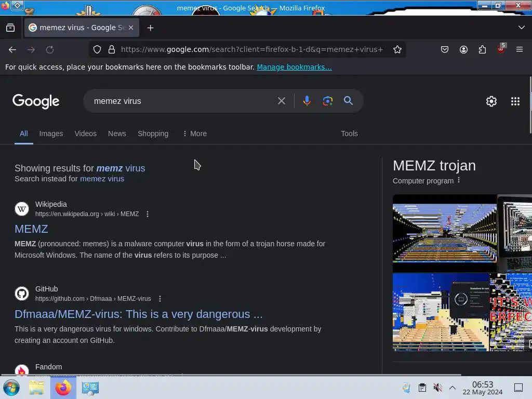
Task: Click the GitHub site favicon
Action: [x=22, y=294]
